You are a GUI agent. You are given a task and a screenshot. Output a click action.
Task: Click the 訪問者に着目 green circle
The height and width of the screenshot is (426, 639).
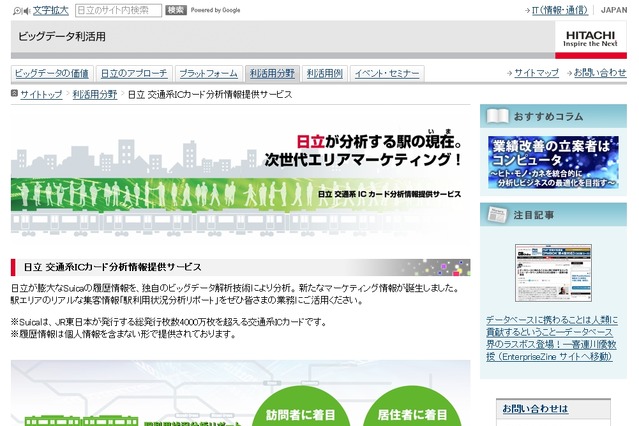coord(301,406)
